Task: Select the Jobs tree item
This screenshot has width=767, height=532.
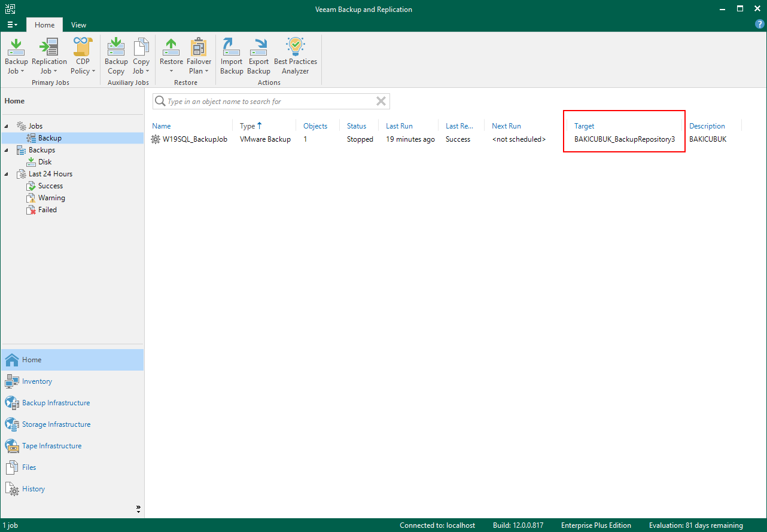Action: click(x=35, y=126)
